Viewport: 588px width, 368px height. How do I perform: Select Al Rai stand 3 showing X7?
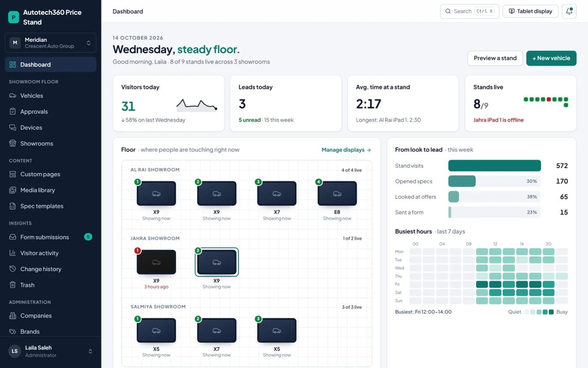pos(277,193)
